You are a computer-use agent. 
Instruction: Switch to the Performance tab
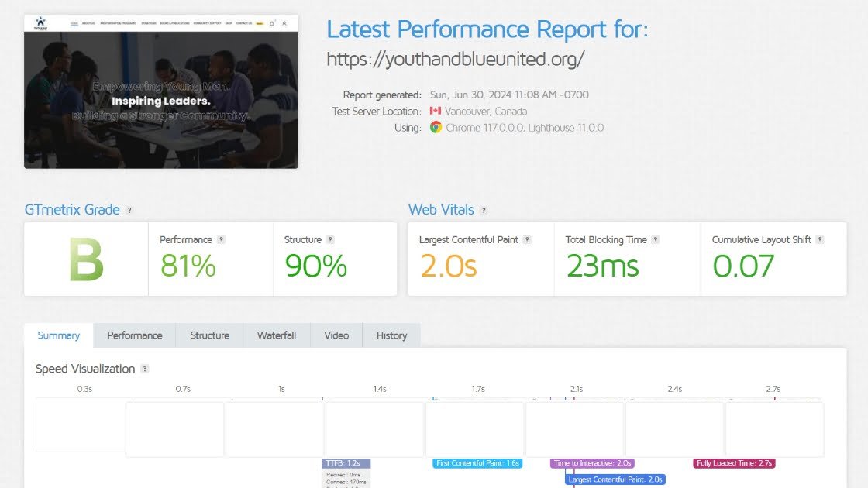point(135,335)
